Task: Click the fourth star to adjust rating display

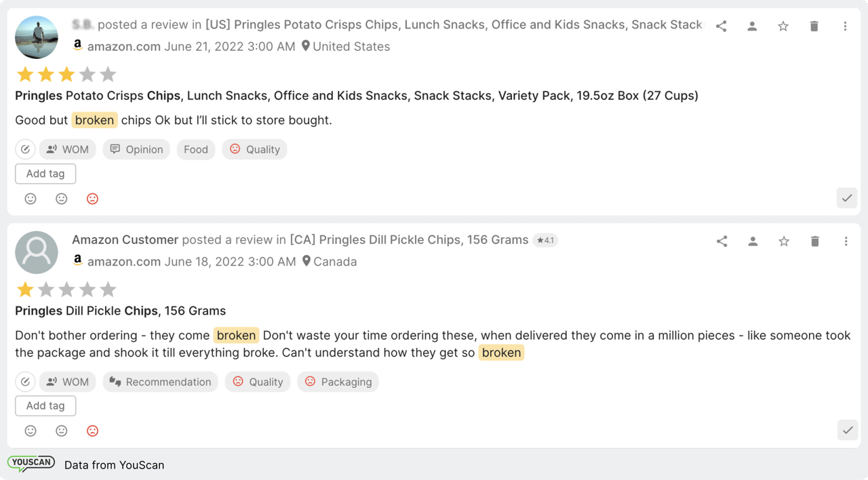Action: pyautogui.click(x=87, y=74)
